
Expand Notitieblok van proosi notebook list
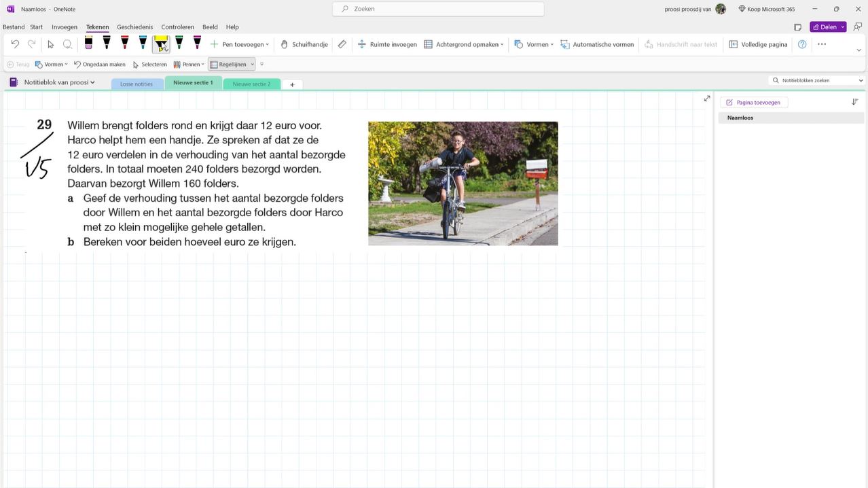pyautogui.click(x=59, y=82)
